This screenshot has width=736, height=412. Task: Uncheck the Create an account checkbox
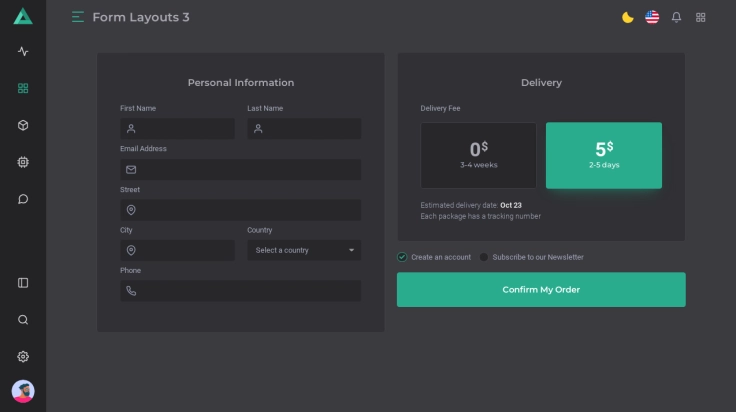coord(402,257)
